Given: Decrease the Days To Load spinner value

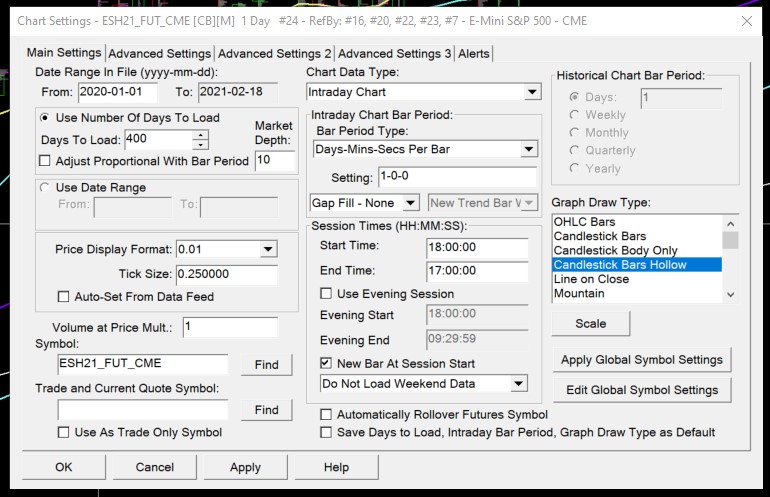Looking at the screenshot, I should click(x=200, y=145).
